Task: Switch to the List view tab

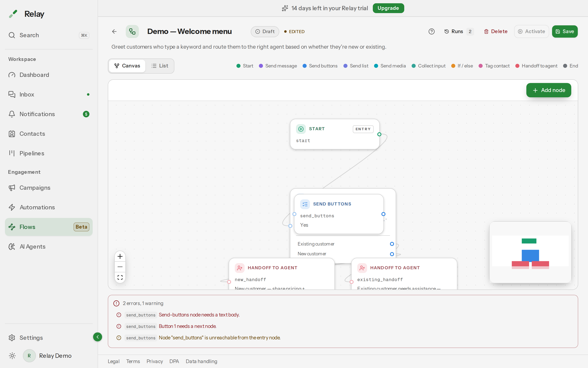Action: pyautogui.click(x=160, y=66)
